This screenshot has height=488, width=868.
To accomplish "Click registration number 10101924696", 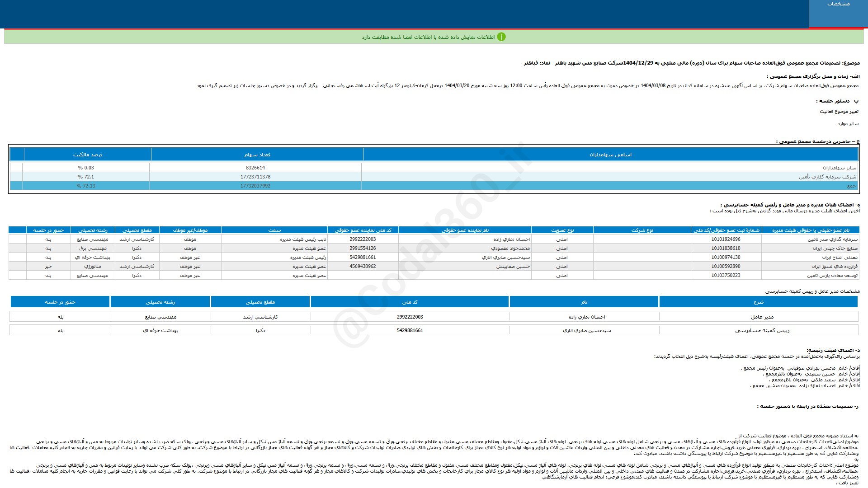I will pos(726,239).
